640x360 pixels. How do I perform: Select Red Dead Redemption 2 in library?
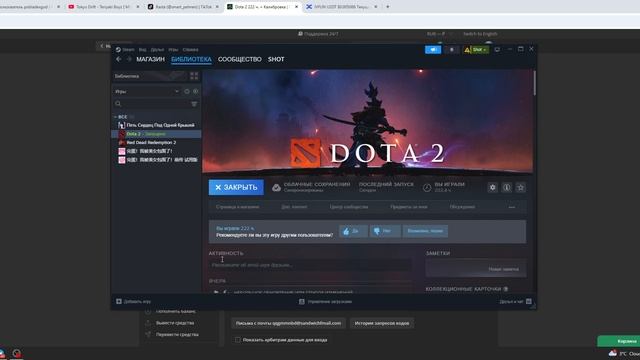[156, 142]
